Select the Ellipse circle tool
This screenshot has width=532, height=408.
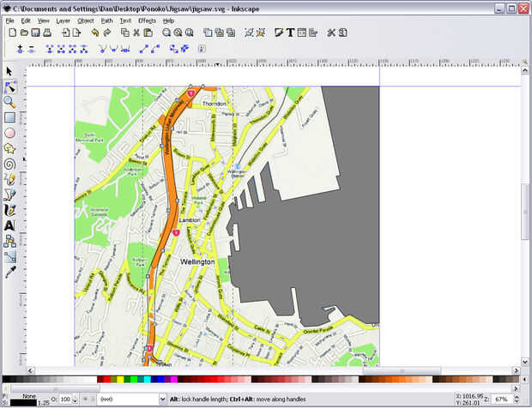[x=9, y=133]
